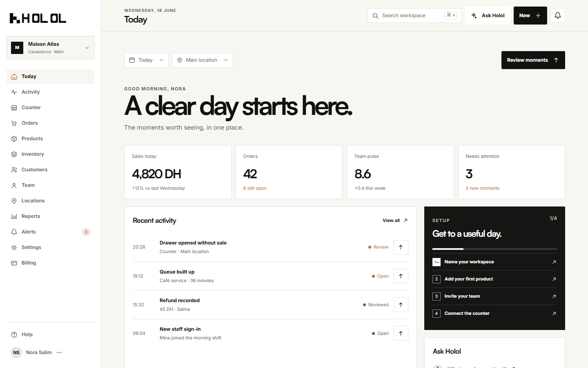Click the Help question mark icon
The height and width of the screenshot is (368, 588).
[14, 334]
